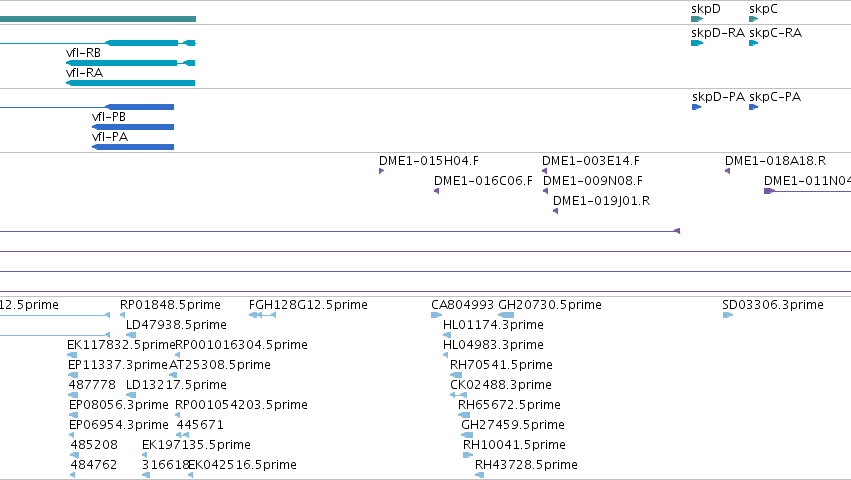This screenshot has width=851, height=480.
Task: Select the RP01848.5prime EST label
Action: [170, 305]
